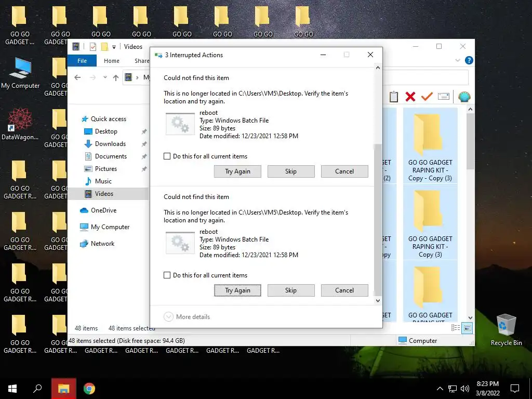Open the File tab in Explorer
Screen dimensions: 532x399
pos(82,61)
